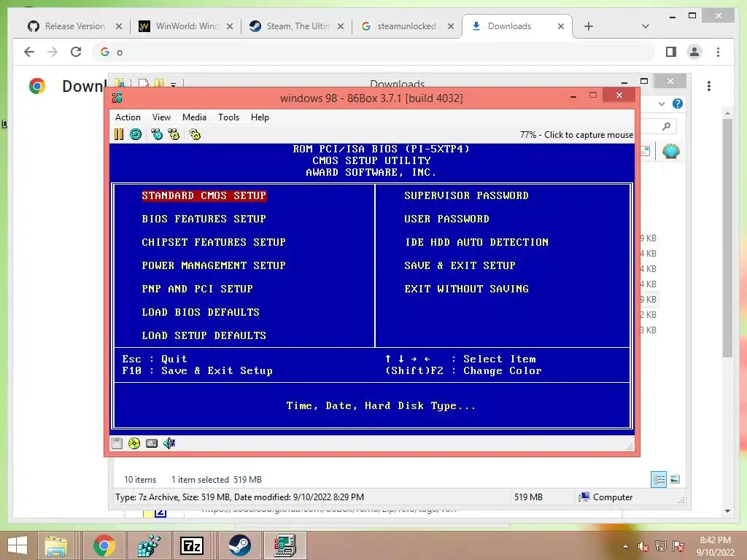Open the Help menu in 86Box

pyautogui.click(x=260, y=117)
